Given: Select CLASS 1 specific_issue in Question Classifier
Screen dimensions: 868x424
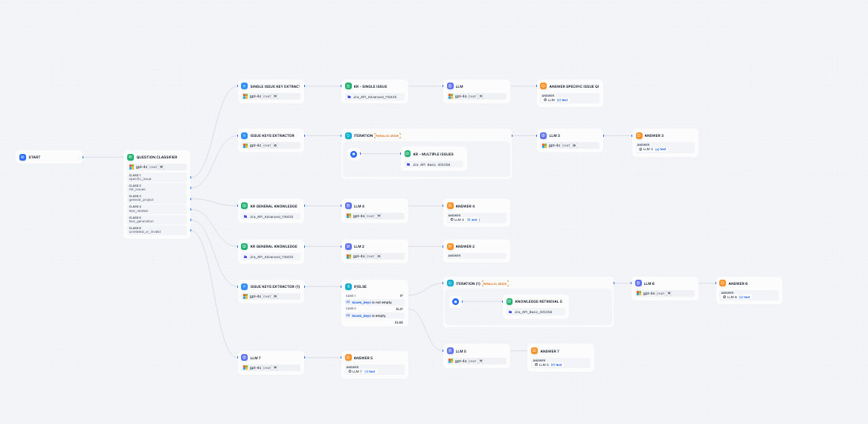Looking at the screenshot, I should pyautogui.click(x=156, y=177).
